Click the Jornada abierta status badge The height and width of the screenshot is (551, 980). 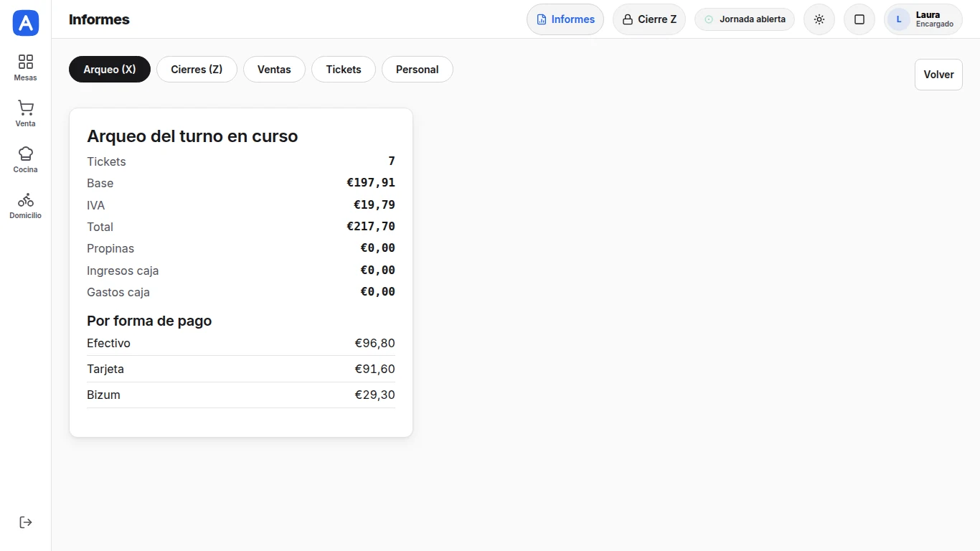(x=745, y=19)
